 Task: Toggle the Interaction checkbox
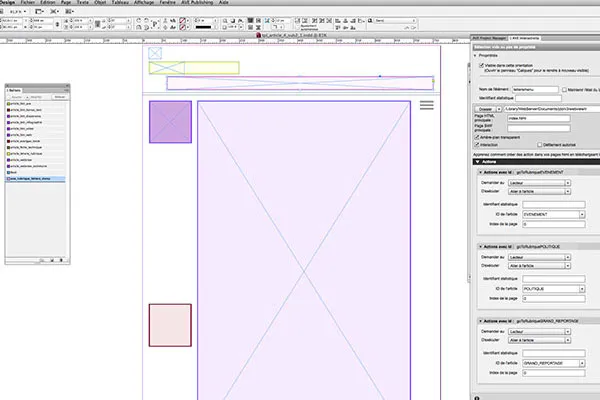coord(477,145)
